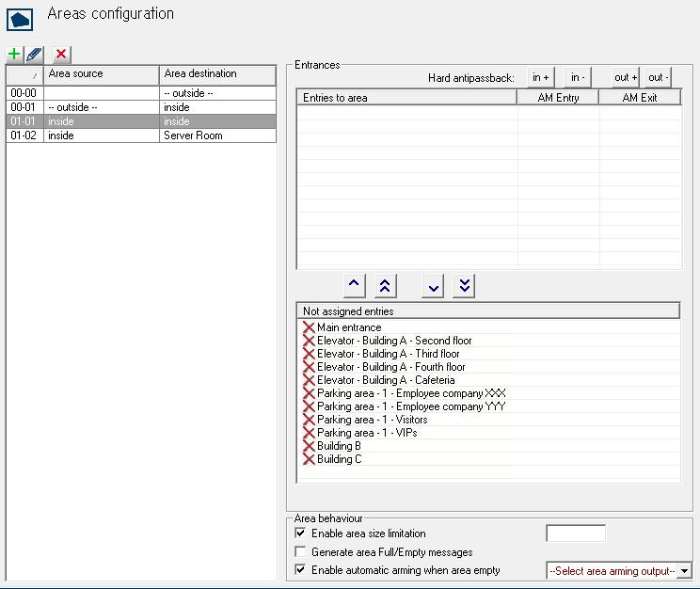The width and height of the screenshot is (700, 589).
Task: Select 'Elevator - Building A - Fourth floor' text
Action: (x=391, y=367)
